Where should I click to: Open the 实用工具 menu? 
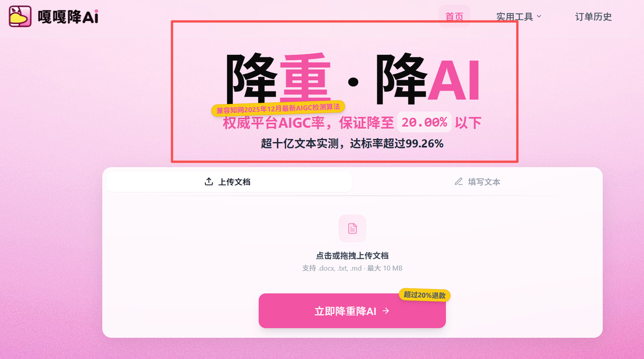coord(519,17)
